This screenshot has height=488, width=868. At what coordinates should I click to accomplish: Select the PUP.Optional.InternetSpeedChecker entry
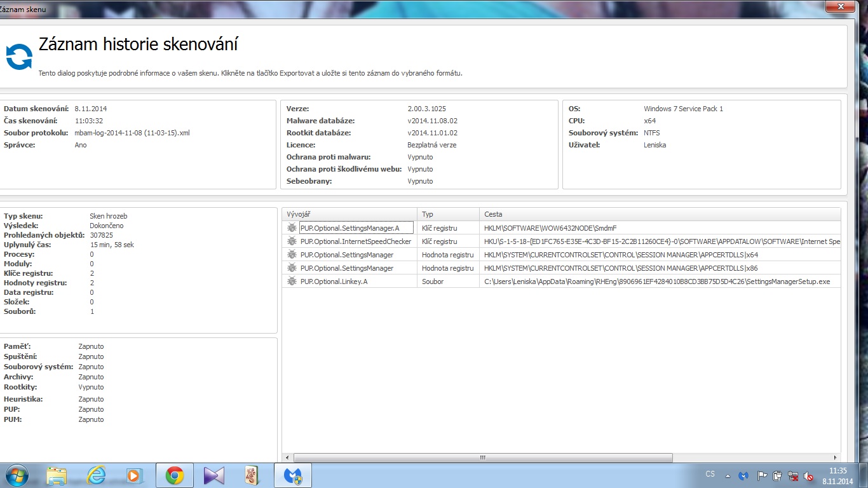coord(356,241)
